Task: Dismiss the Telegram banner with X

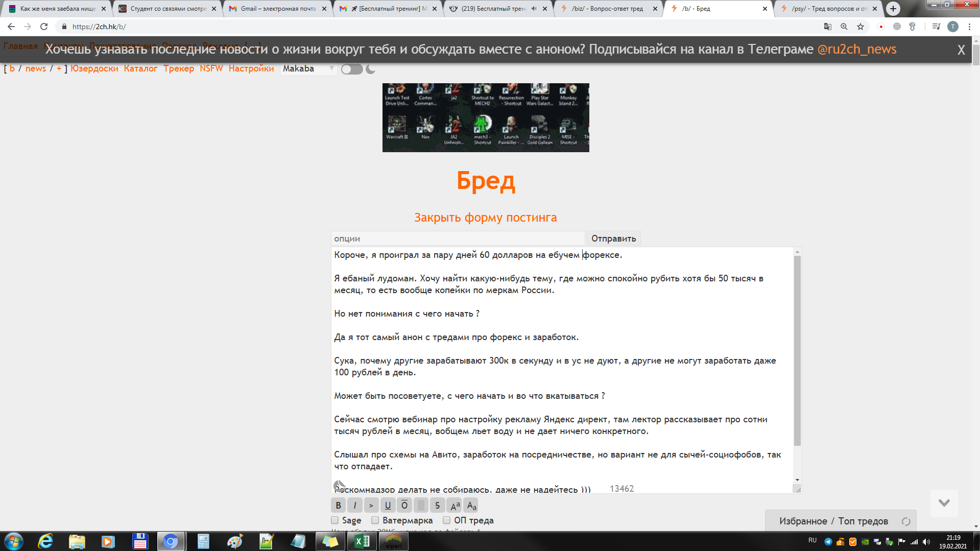Action: tap(961, 50)
